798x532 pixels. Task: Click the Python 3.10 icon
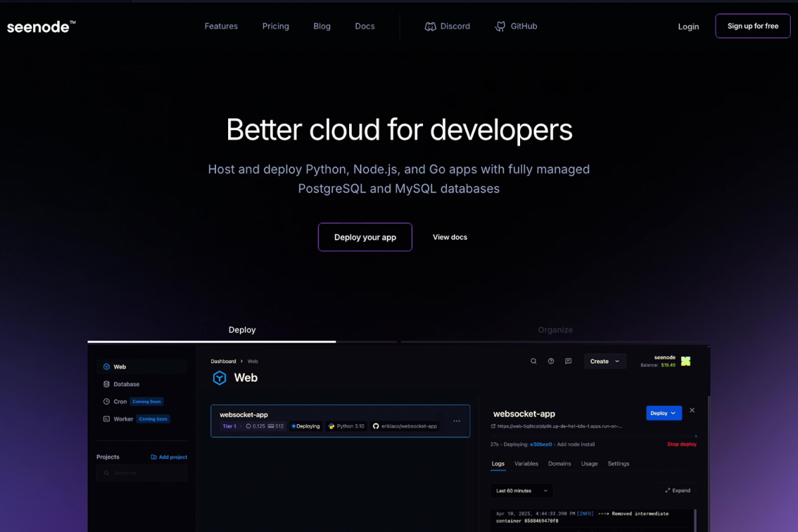[331, 426]
